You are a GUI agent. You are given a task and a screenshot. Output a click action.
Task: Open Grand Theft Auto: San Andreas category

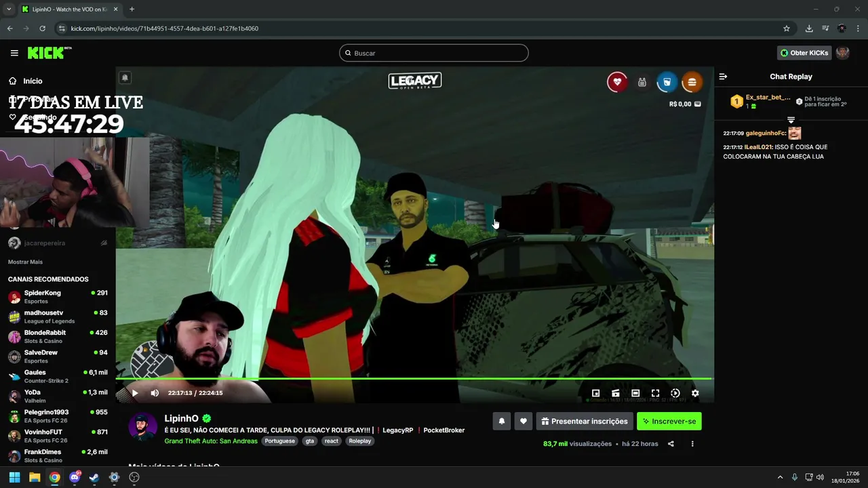coord(211,441)
